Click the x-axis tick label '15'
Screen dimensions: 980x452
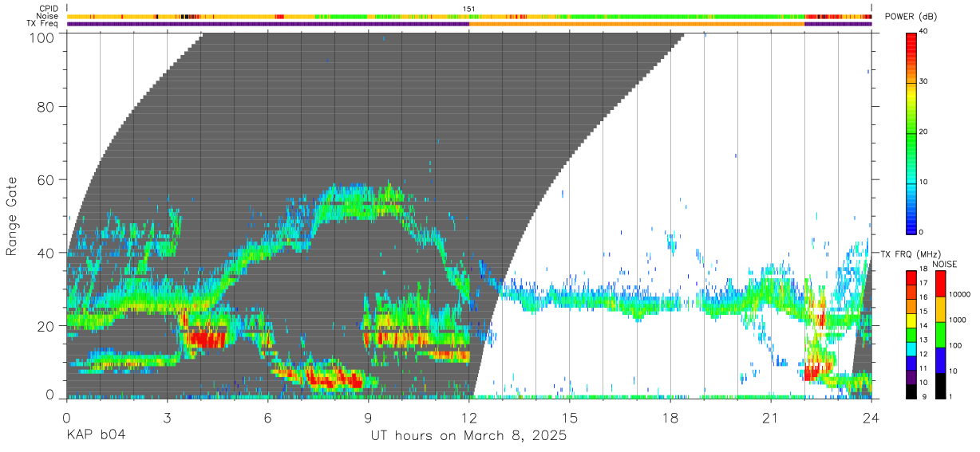pos(570,418)
